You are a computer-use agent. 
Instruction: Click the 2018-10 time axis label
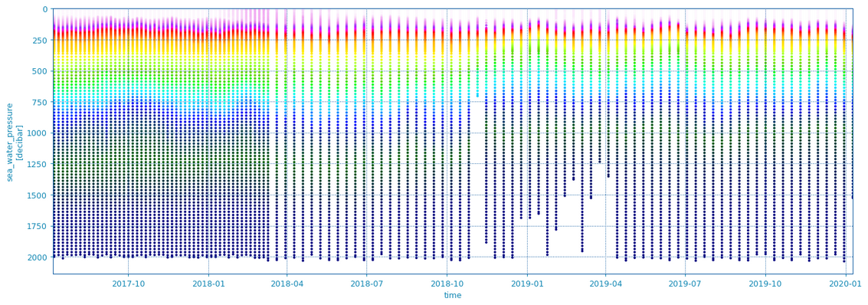coord(447,284)
